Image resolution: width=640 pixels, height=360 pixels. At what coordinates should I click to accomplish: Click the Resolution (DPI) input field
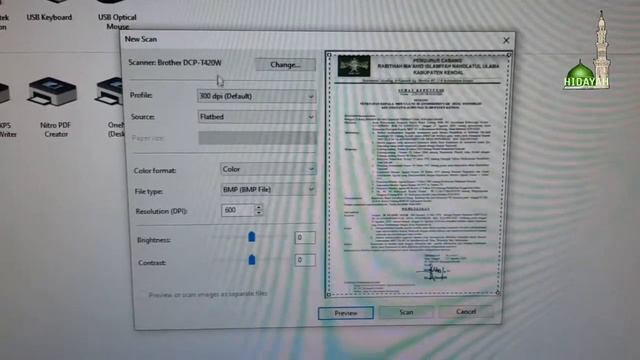pyautogui.click(x=238, y=210)
